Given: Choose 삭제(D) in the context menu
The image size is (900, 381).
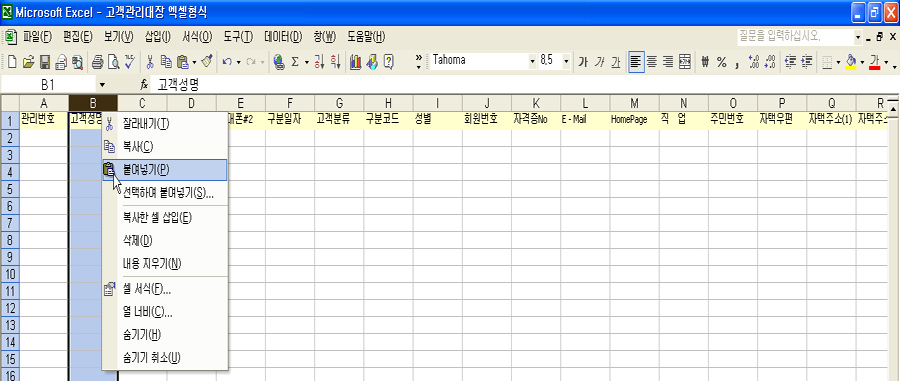Looking at the screenshot, I should (x=165, y=240).
